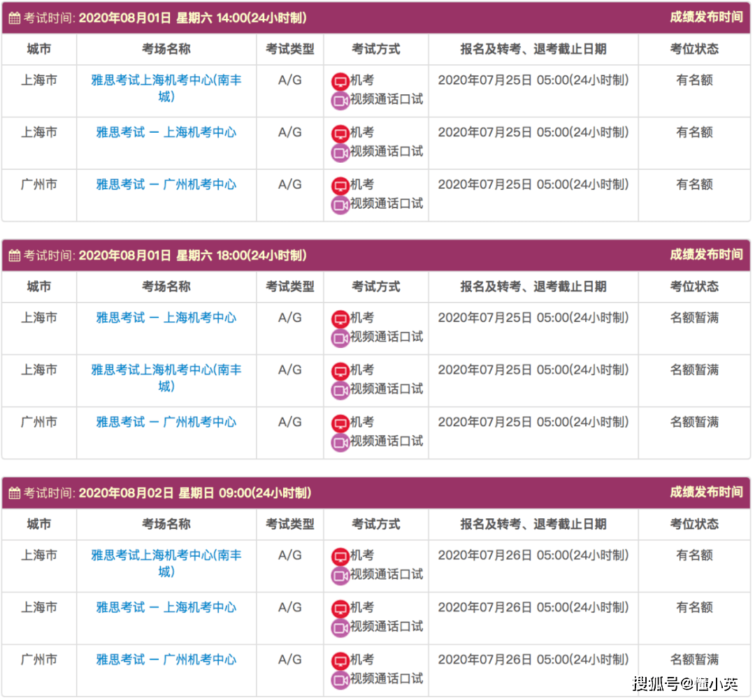Click 有名额 status for 广州市 in 14:00 session
Screen dimensions: 755x700
pos(694,184)
